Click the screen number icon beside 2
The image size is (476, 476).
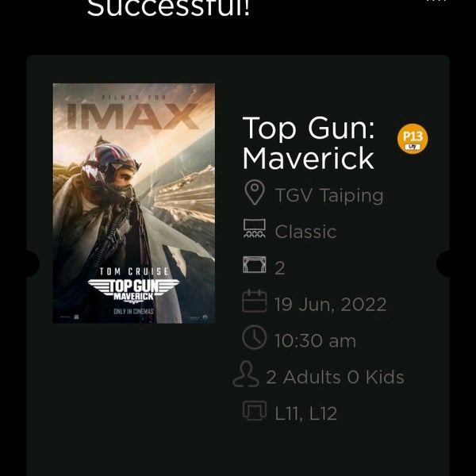pos(255,264)
